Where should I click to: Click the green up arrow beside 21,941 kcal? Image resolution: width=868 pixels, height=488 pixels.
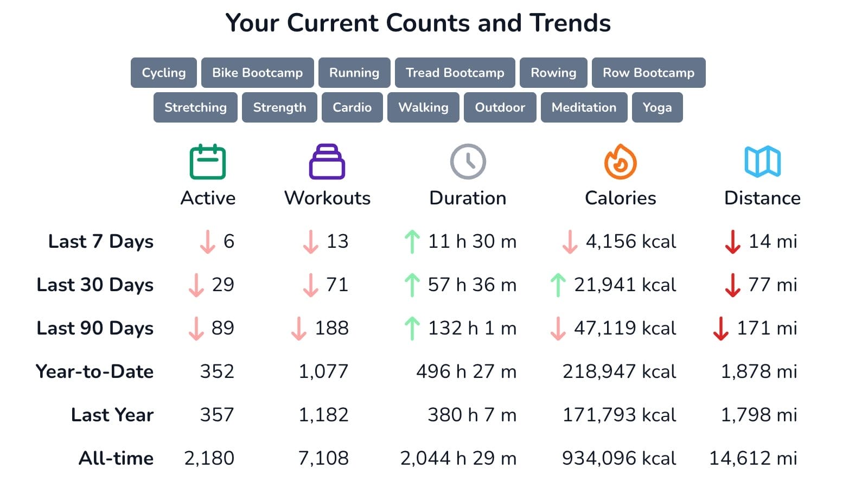[558, 285]
